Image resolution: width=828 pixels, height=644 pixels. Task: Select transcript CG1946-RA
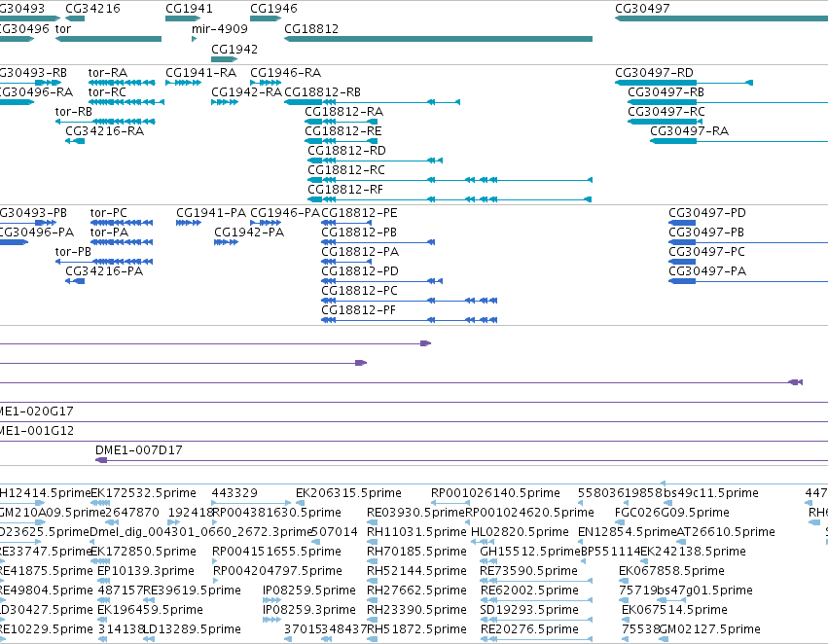pos(266,83)
